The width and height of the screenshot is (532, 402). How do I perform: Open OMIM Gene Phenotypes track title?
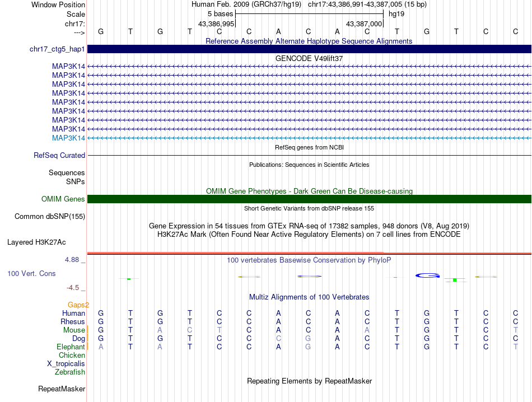[x=309, y=191]
